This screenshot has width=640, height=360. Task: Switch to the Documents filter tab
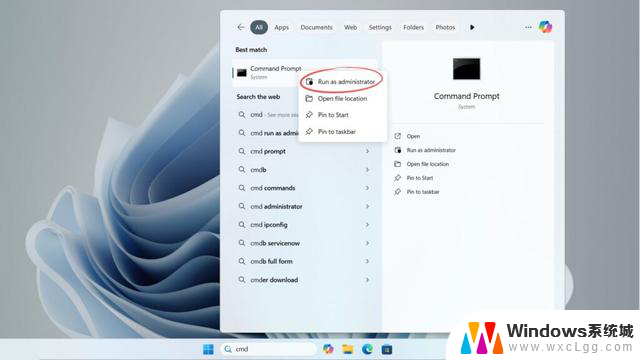point(316,27)
